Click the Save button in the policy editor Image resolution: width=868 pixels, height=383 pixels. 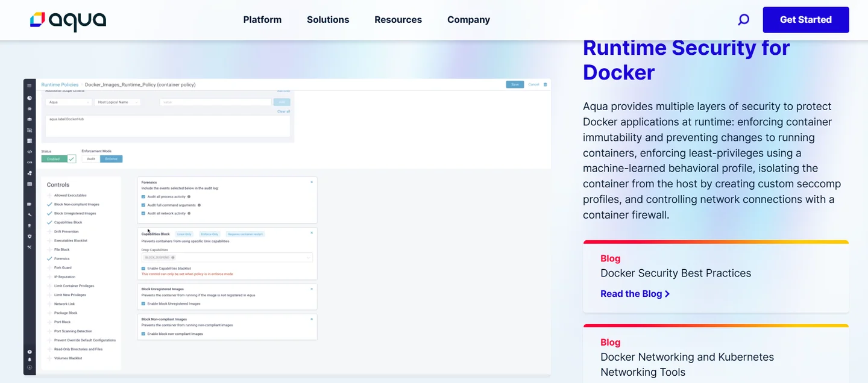(515, 84)
